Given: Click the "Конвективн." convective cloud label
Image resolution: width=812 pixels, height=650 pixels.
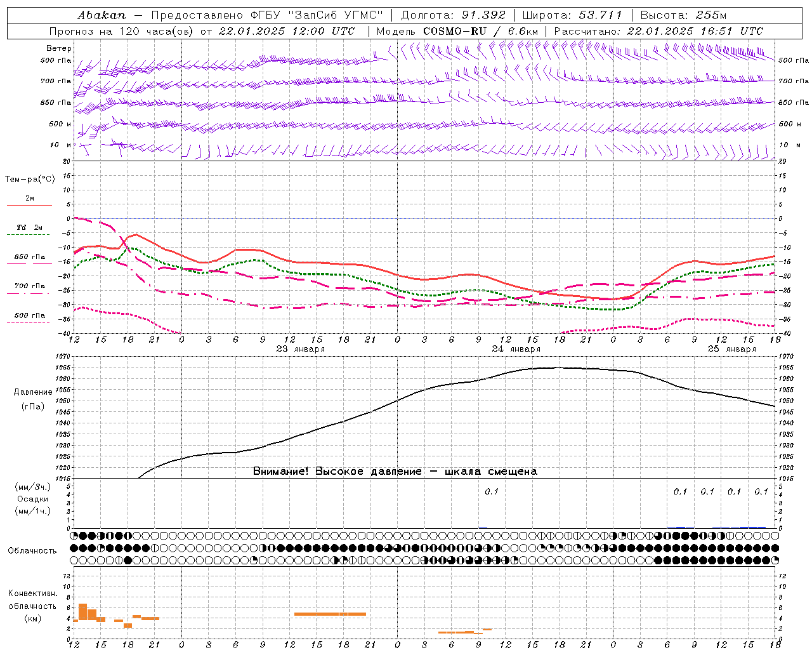Looking at the screenshot, I should [x=33, y=594].
